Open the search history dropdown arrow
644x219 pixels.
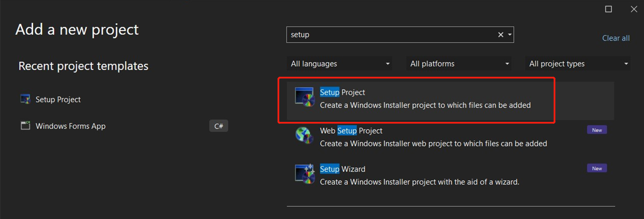(x=510, y=35)
